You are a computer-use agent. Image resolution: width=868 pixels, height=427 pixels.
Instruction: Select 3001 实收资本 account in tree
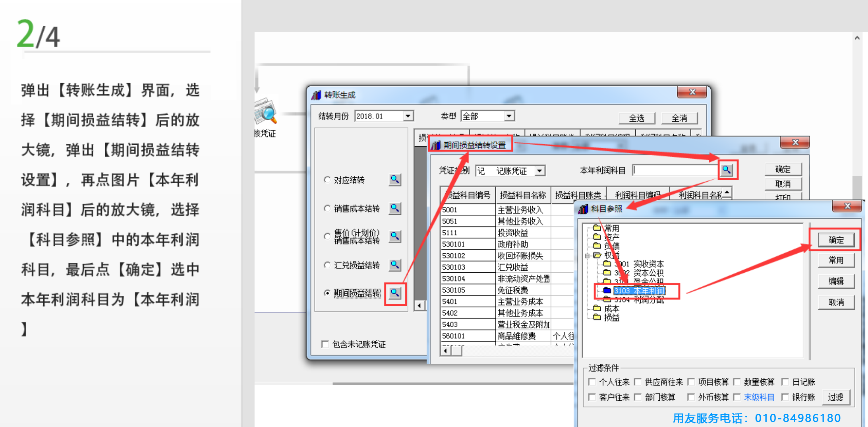click(639, 264)
